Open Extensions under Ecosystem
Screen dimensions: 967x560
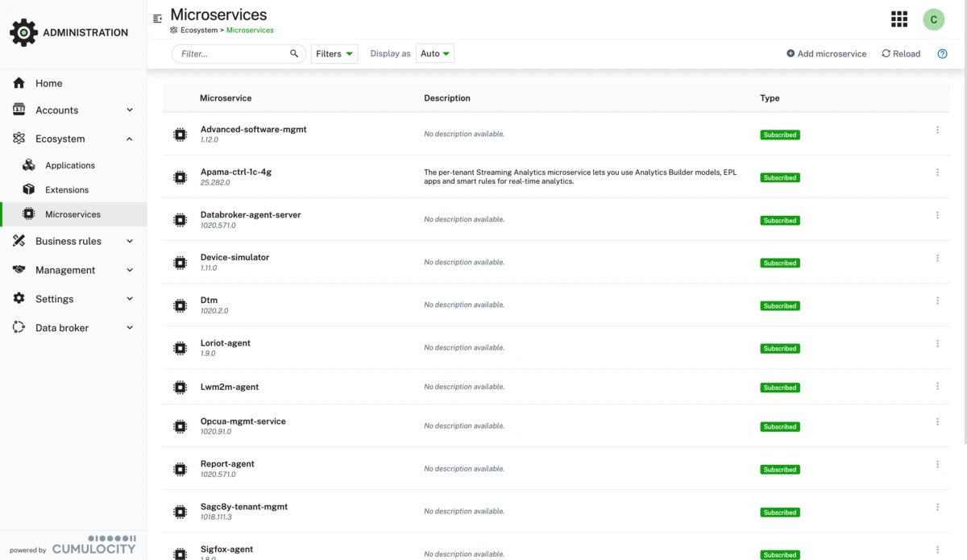point(73,190)
